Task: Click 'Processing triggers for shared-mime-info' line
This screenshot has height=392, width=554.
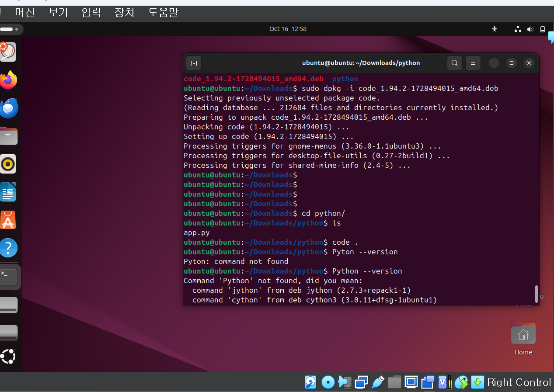Action: click(297, 165)
